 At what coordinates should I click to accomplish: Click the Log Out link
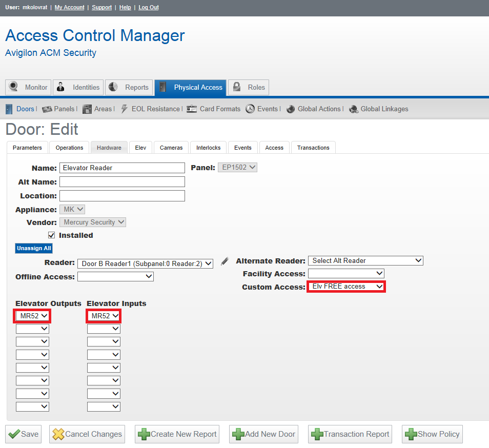tap(149, 7)
